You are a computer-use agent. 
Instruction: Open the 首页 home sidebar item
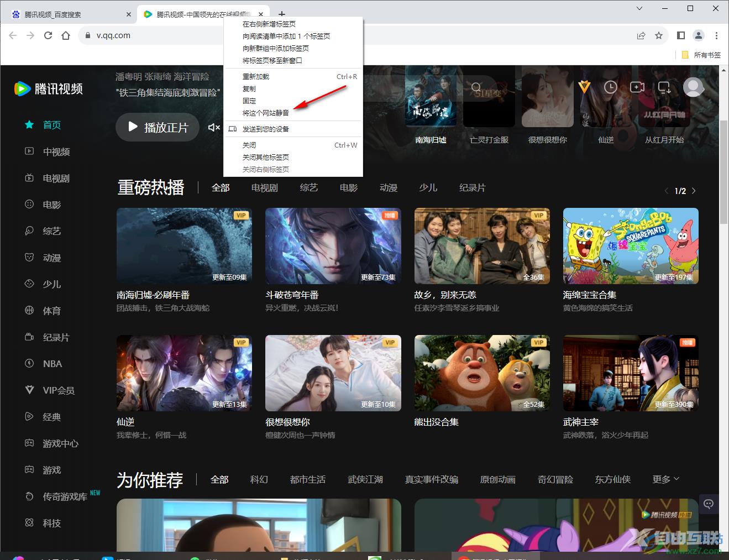[x=43, y=125]
